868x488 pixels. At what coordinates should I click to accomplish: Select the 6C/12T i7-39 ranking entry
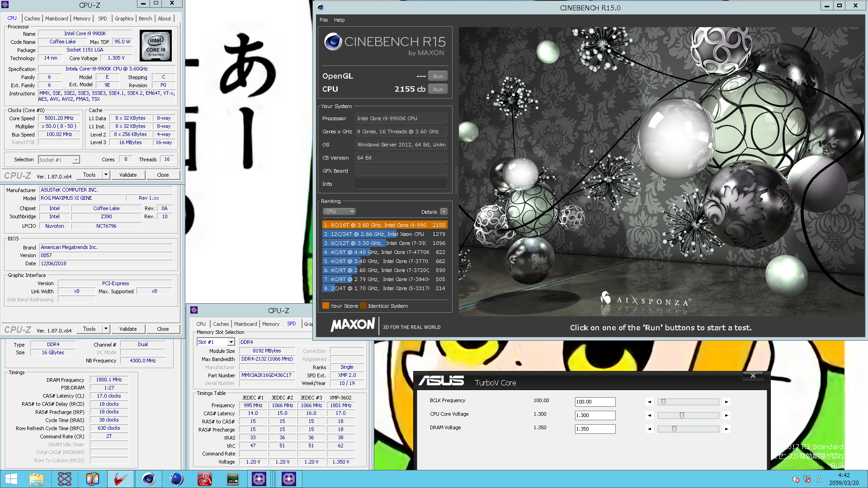[x=385, y=243]
